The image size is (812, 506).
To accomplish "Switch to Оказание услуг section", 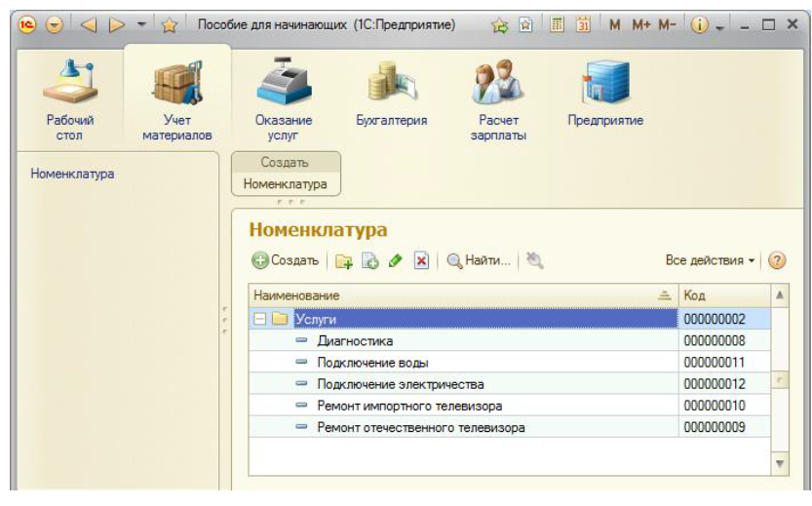I will coord(284,99).
